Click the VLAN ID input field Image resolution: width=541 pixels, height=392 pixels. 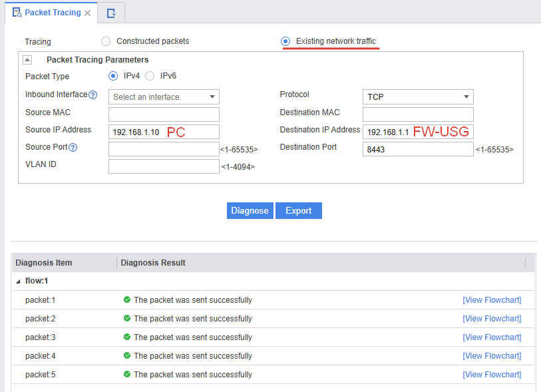164,166
